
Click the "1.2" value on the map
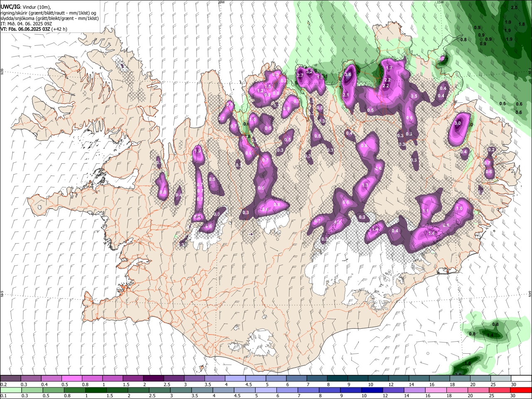(261, 91)
